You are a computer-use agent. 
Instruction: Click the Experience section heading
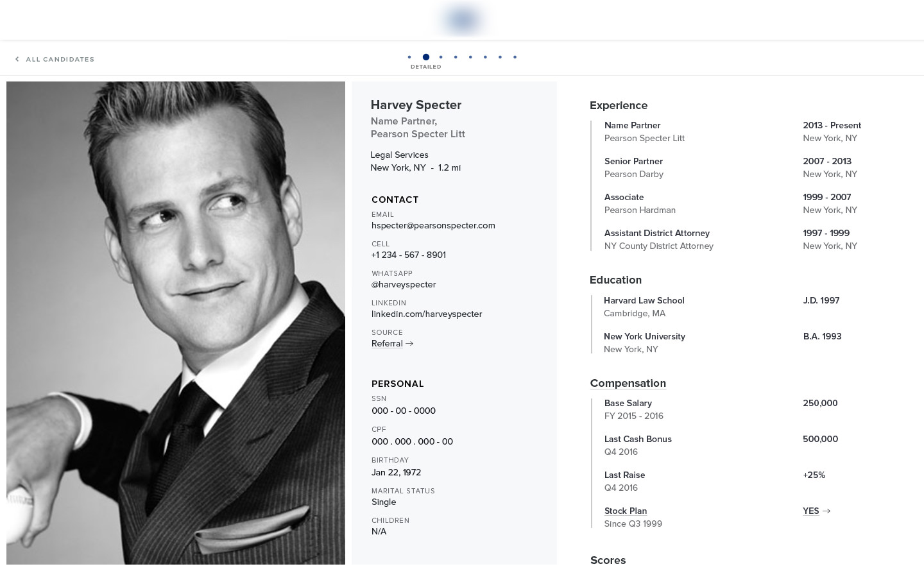[x=619, y=105]
